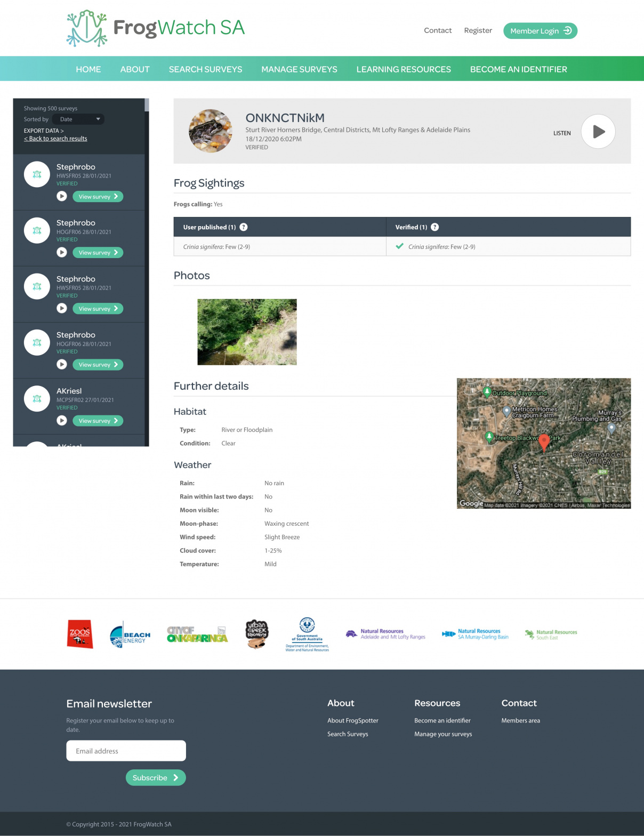Image resolution: width=644 pixels, height=836 pixels.
Task: Go to the HOME menu item
Action: (88, 69)
